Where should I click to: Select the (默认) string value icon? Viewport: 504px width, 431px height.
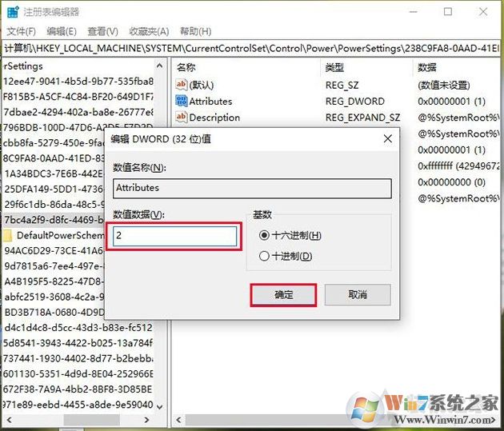point(181,85)
